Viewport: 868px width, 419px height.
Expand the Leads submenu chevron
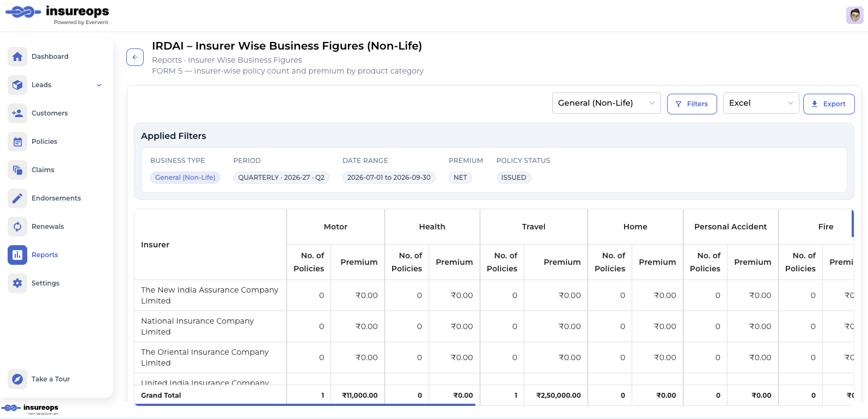(99, 85)
